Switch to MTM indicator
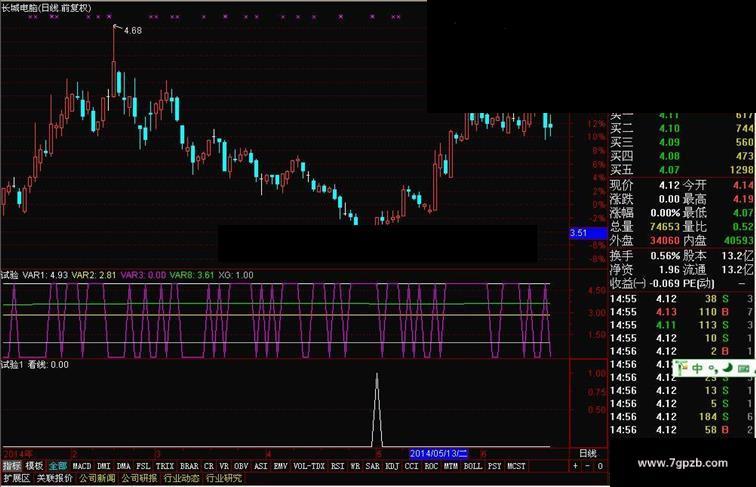 [x=451, y=466]
